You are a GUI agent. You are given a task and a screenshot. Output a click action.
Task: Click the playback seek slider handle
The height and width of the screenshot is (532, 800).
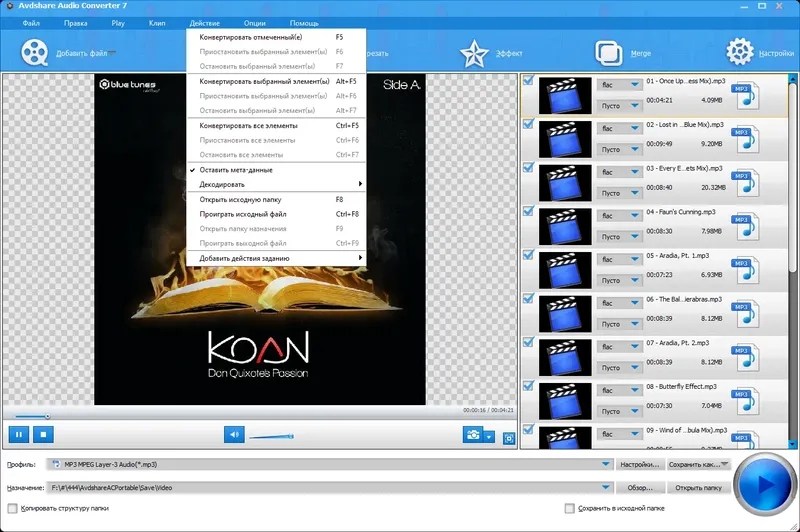click(x=47, y=416)
